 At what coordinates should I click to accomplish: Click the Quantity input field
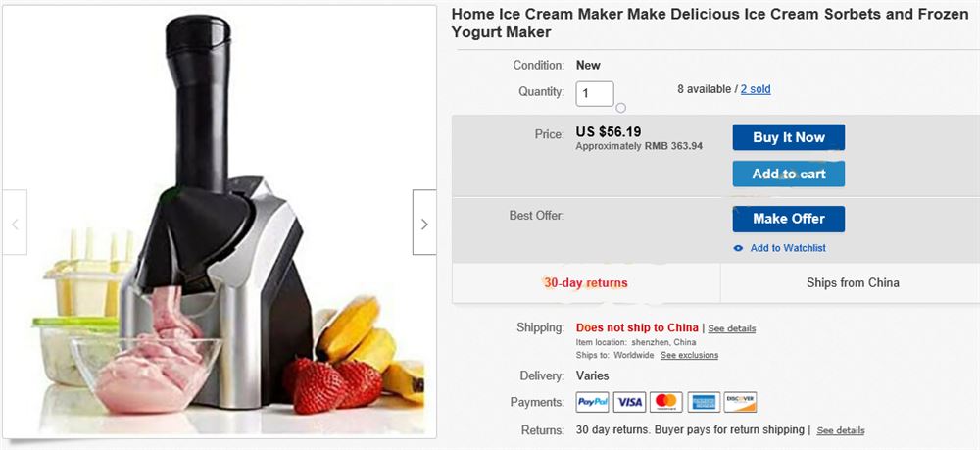[595, 93]
